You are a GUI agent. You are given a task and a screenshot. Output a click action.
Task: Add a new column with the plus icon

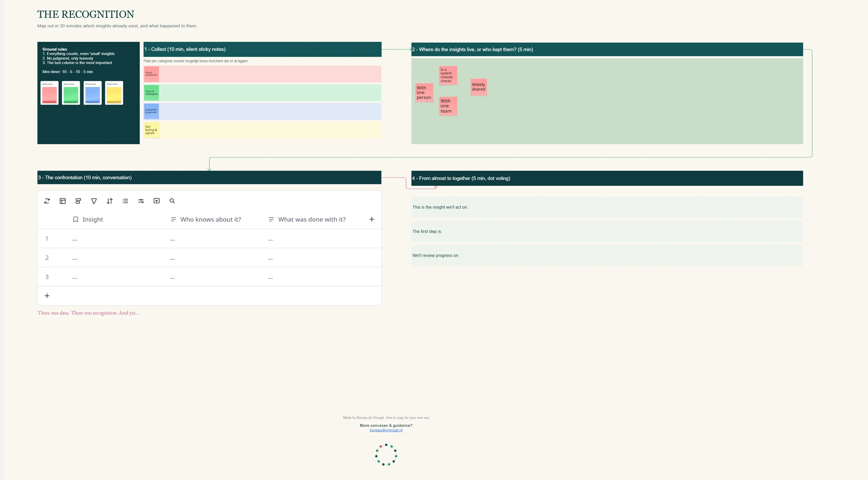point(372,219)
